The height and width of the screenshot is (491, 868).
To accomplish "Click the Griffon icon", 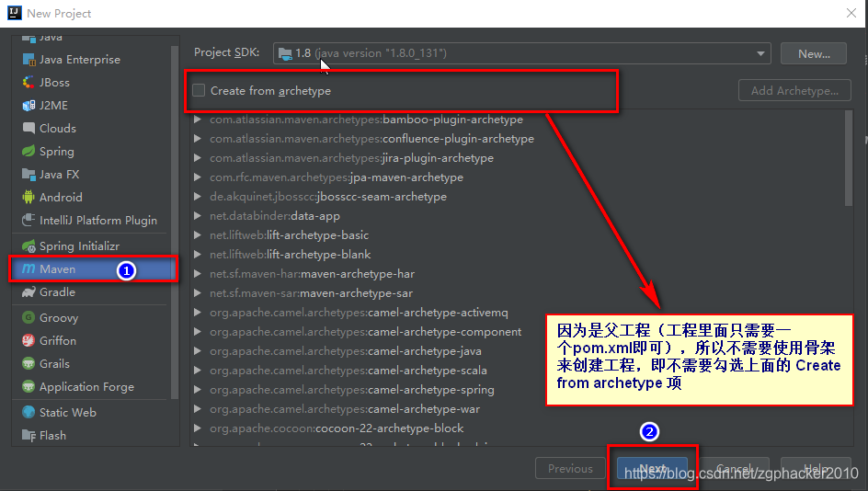I will [29, 340].
